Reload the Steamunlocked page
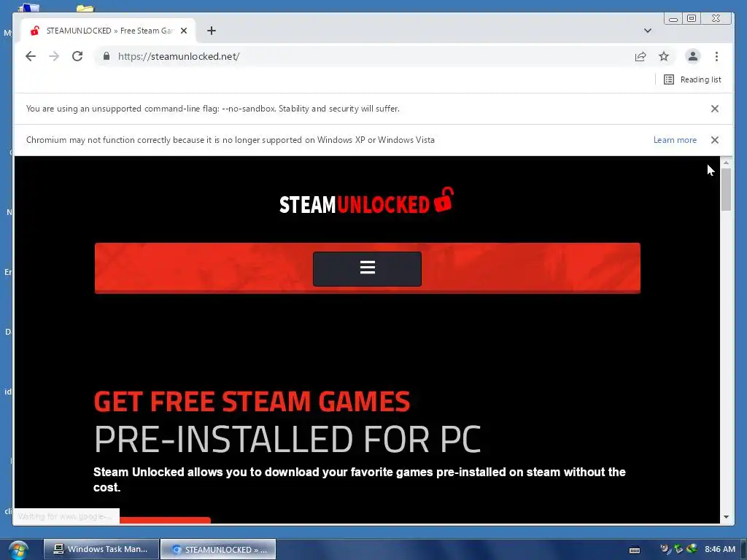The width and height of the screenshot is (747, 560). (x=77, y=56)
